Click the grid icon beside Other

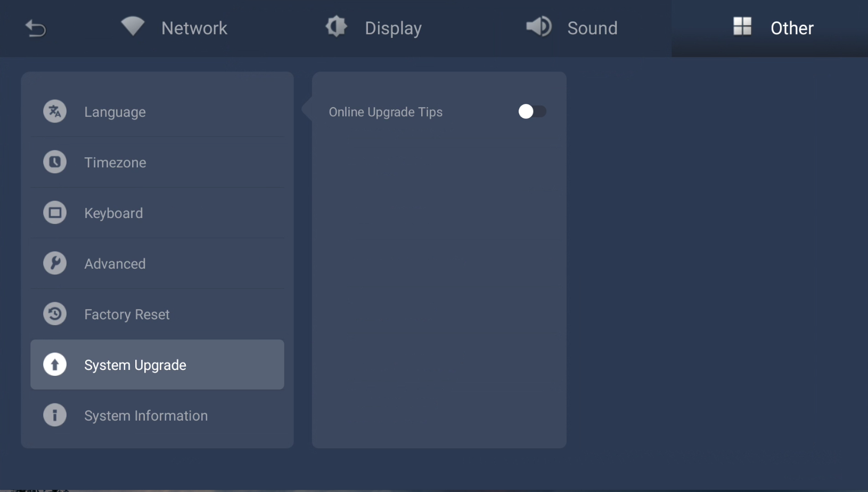[742, 26]
